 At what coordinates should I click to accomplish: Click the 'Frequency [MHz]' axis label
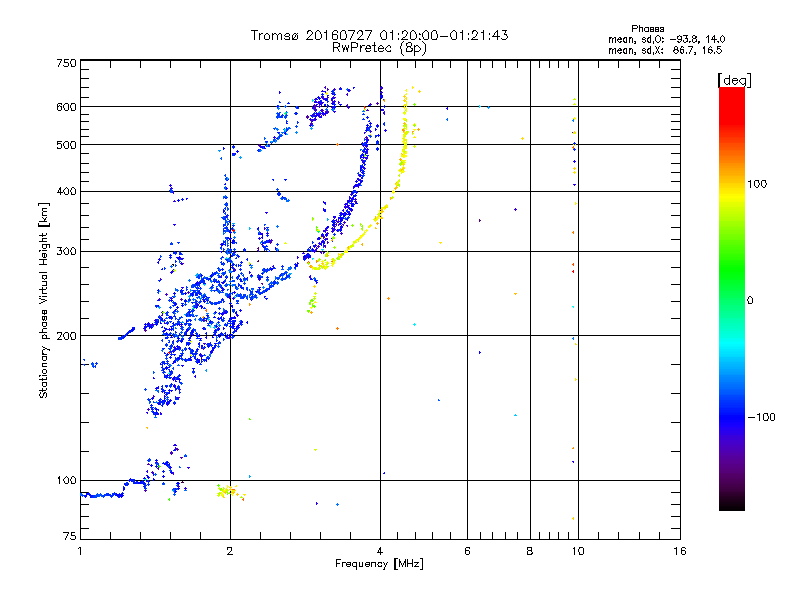379,564
